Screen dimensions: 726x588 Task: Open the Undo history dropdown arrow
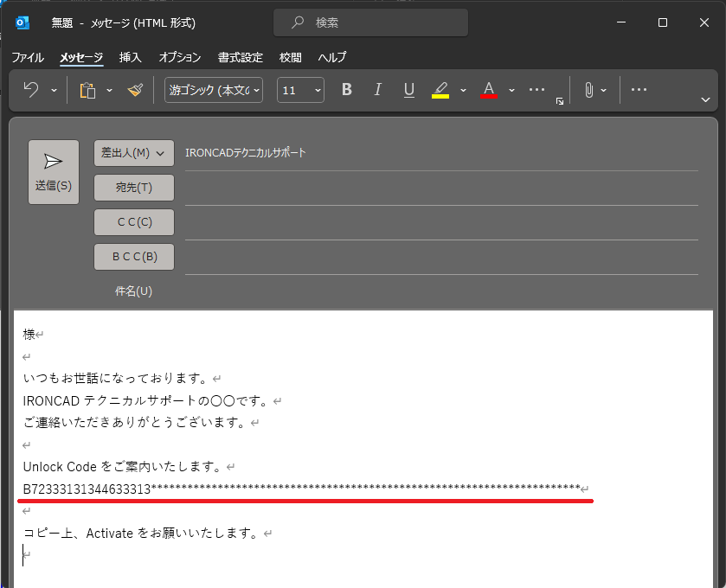point(55,90)
